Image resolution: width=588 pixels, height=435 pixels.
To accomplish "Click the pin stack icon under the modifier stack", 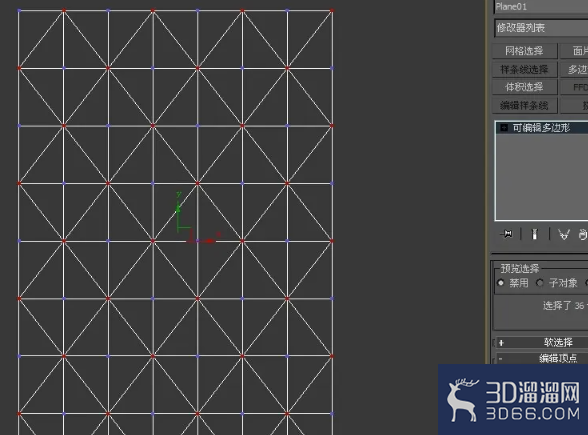I will [x=507, y=234].
